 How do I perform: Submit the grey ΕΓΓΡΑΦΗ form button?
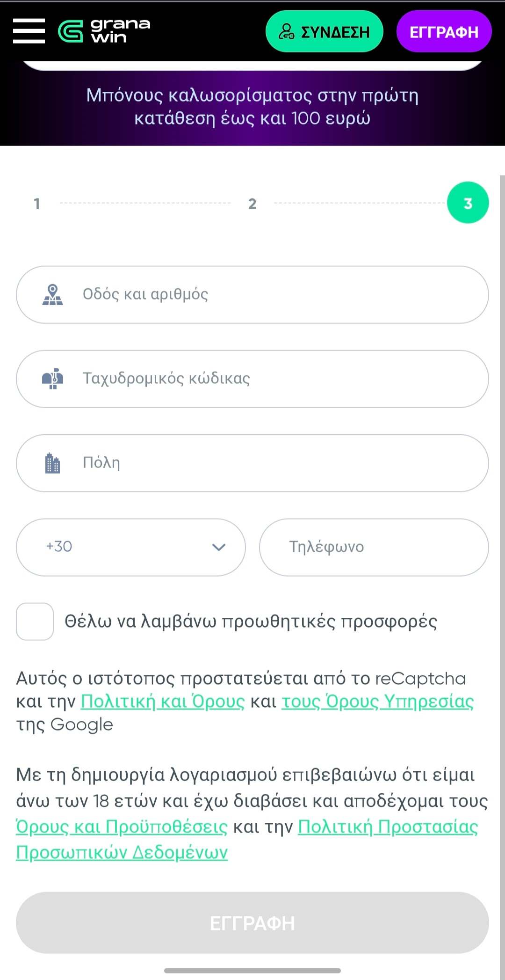tap(252, 923)
